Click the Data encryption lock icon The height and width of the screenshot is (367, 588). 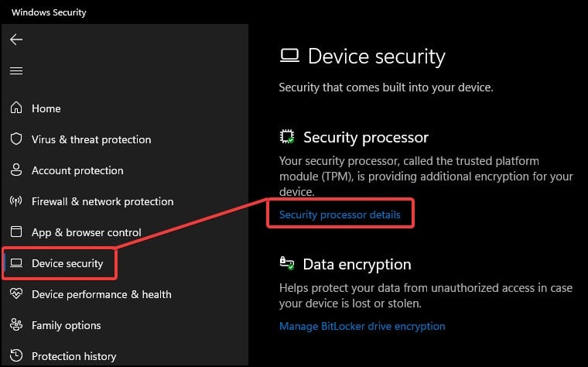click(x=287, y=264)
